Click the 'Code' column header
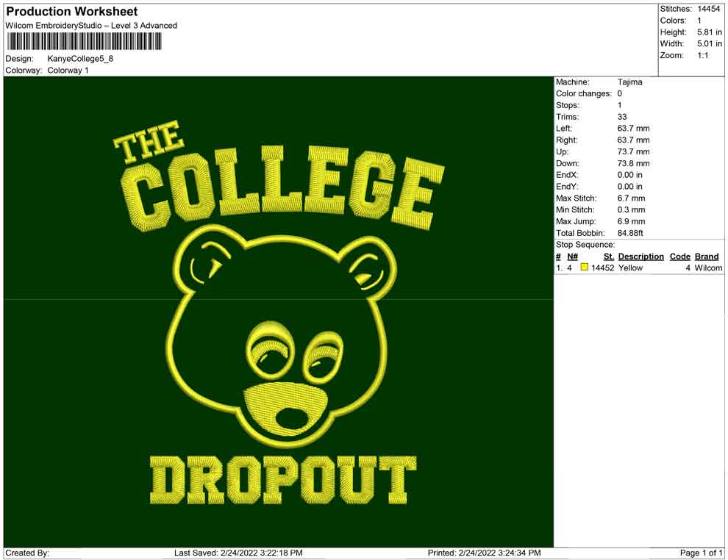Viewport: 728px width, 560px height. click(x=680, y=256)
